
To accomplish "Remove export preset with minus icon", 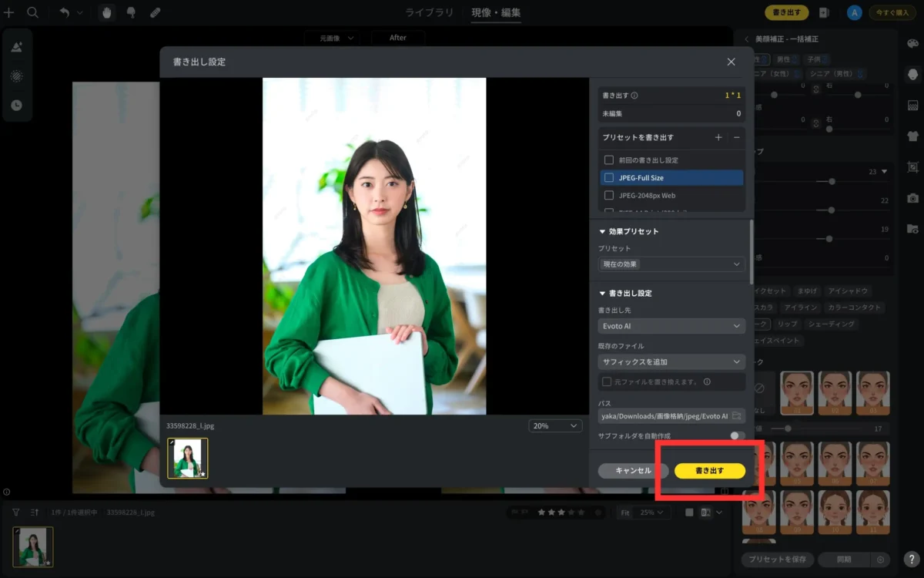I will tap(736, 137).
